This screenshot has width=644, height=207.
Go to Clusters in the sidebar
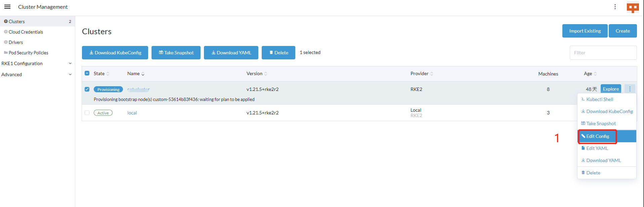pyautogui.click(x=37, y=21)
